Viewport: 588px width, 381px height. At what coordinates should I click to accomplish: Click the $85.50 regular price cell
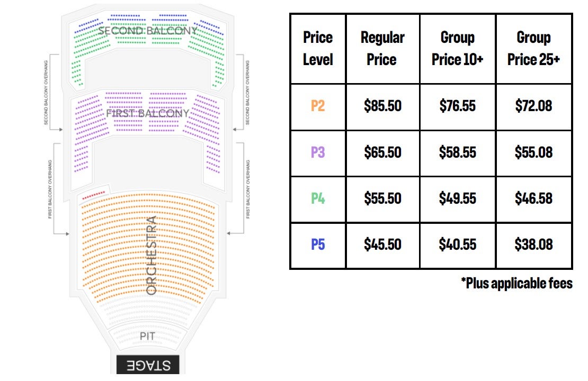(x=382, y=106)
